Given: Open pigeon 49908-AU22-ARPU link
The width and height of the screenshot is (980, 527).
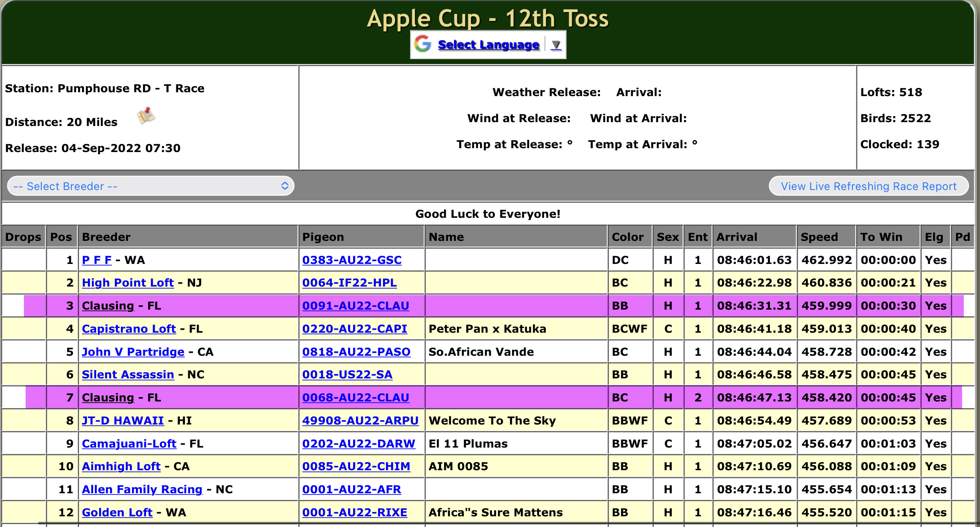Looking at the screenshot, I should 360,421.
